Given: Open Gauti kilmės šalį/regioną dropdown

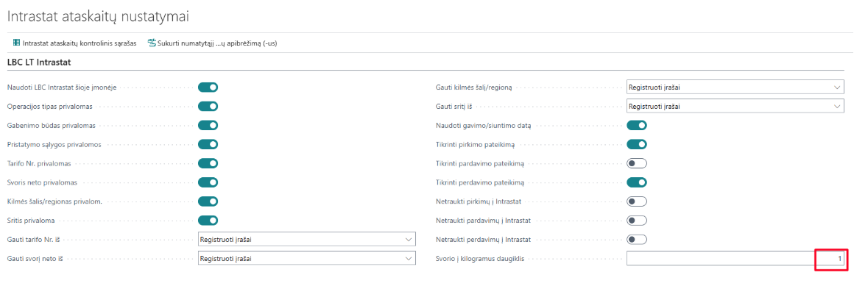Looking at the screenshot, I should click(735, 88).
